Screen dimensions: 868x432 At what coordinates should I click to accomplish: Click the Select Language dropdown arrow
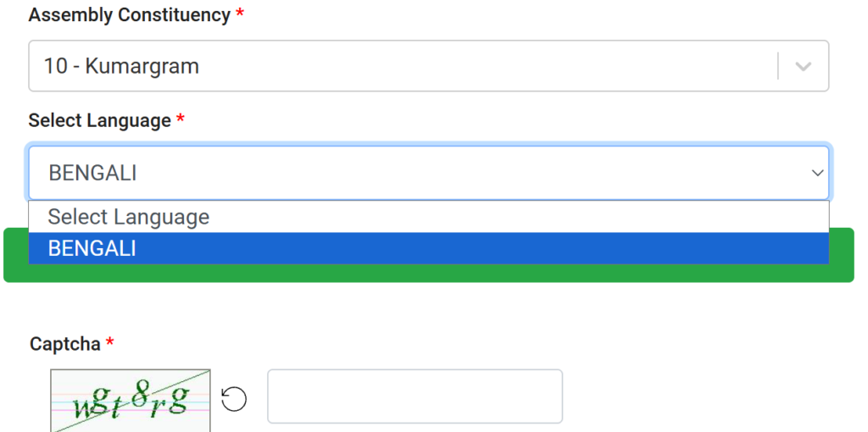[x=817, y=173]
